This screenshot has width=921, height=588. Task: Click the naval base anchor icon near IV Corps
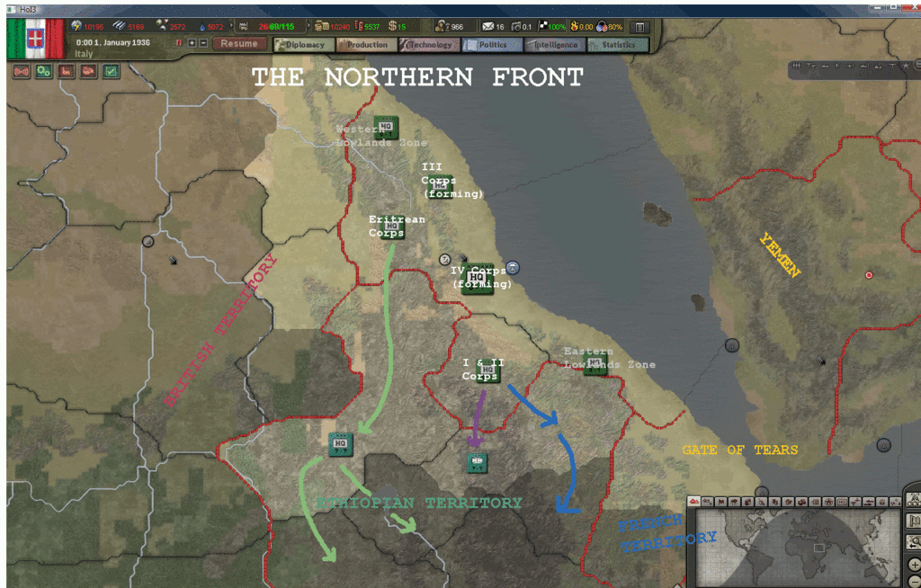tap(513, 268)
